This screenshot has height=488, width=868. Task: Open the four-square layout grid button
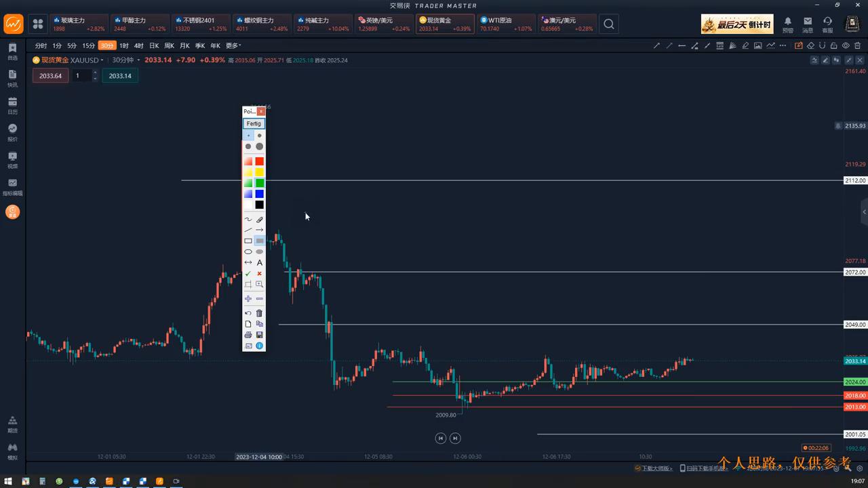coord(38,24)
